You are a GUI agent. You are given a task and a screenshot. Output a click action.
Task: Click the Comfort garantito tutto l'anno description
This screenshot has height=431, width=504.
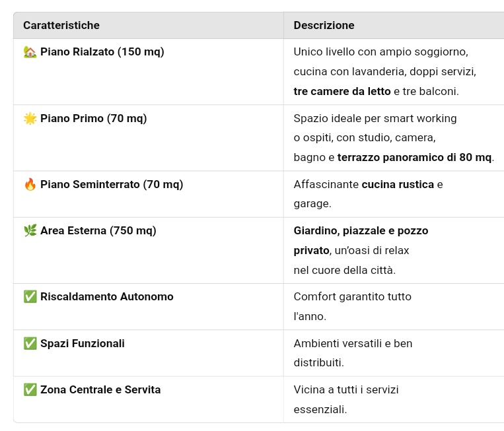pyautogui.click(x=352, y=306)
